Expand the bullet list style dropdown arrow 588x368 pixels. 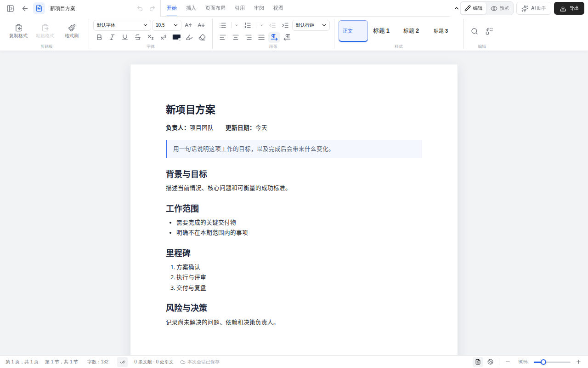pyautogui.click(x=237, y=25)
